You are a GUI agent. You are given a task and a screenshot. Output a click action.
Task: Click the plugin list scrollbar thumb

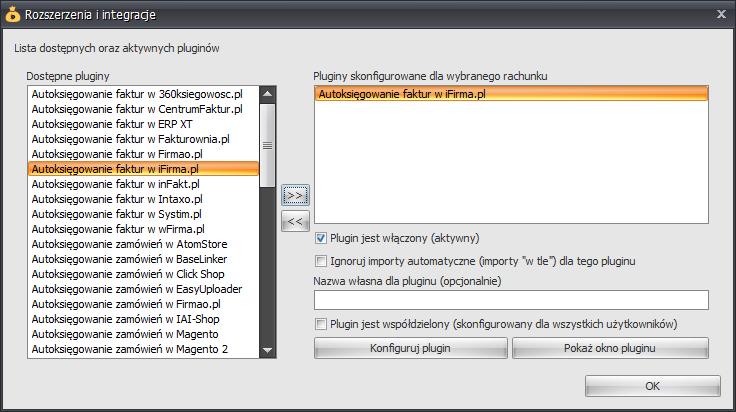(x=268, y=145)
